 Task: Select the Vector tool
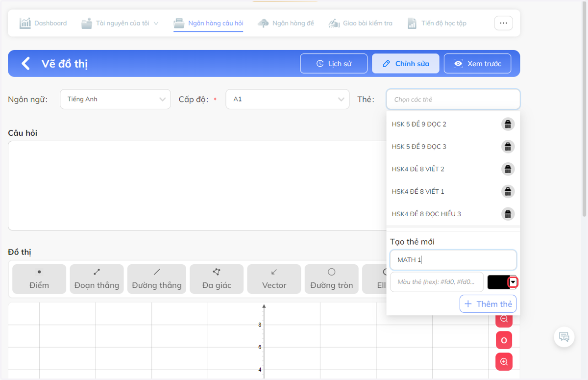pos(274,279)
